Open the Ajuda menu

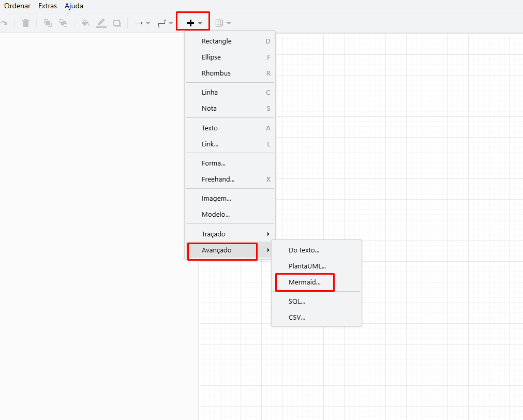click(x=74, y=6)
